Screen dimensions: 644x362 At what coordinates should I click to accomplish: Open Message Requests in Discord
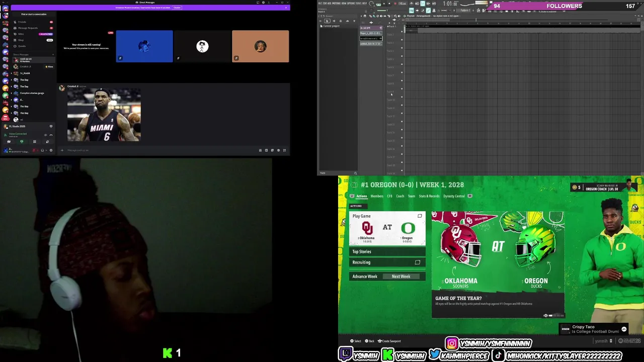[34, 28]
